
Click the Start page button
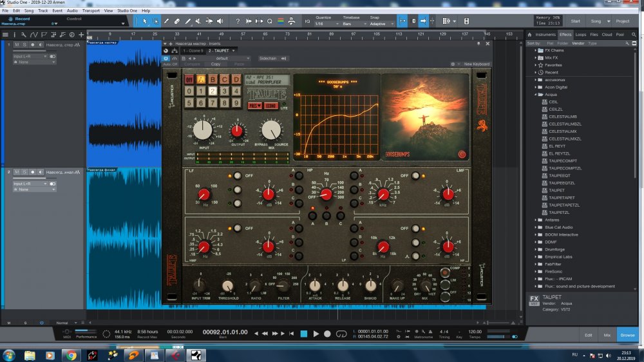pyautogui.click(x=575, y=21)
